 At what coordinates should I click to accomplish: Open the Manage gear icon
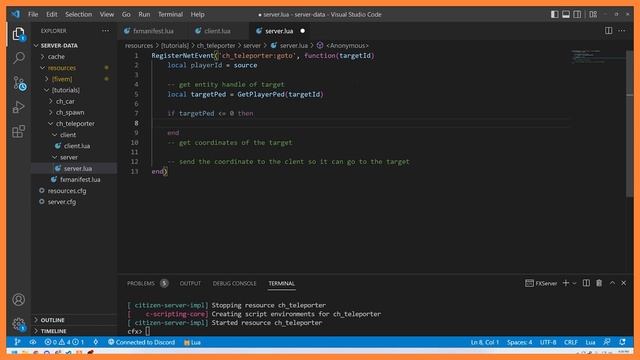pyautogui.click(x=18, y=324)
